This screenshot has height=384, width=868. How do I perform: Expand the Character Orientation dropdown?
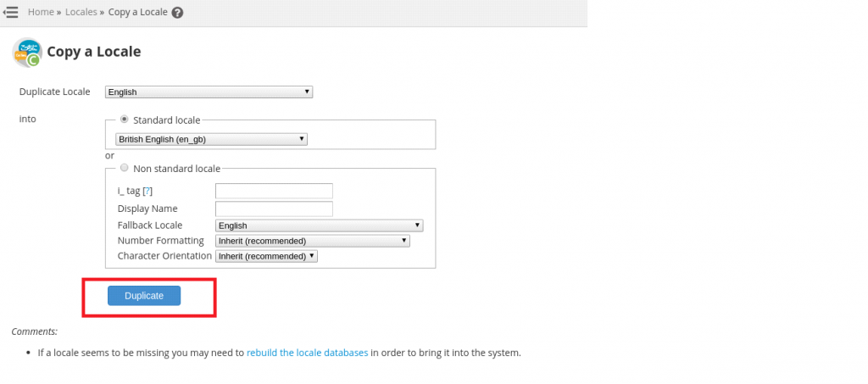click(266, 255)
